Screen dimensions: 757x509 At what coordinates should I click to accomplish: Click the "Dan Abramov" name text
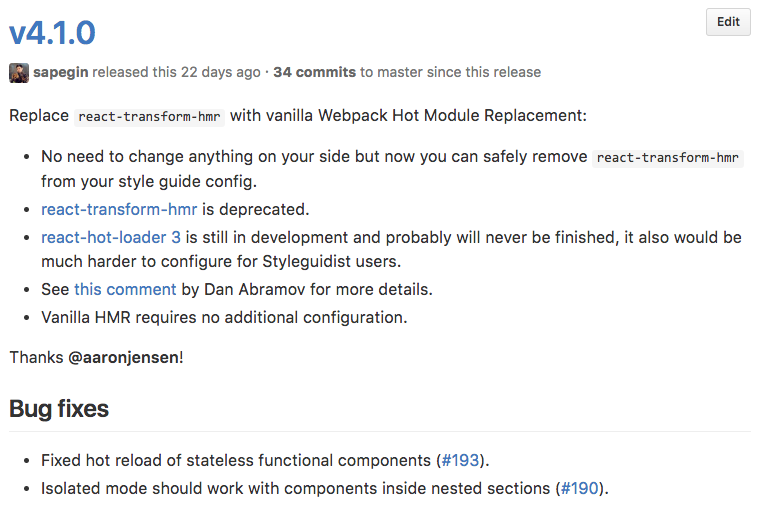pos(251,290)
